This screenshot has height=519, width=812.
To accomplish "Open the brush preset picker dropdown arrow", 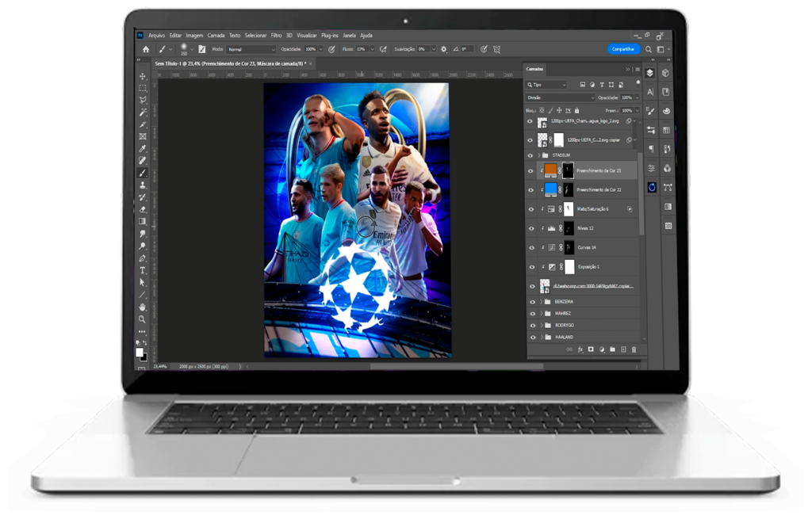I will coord(192,50).
